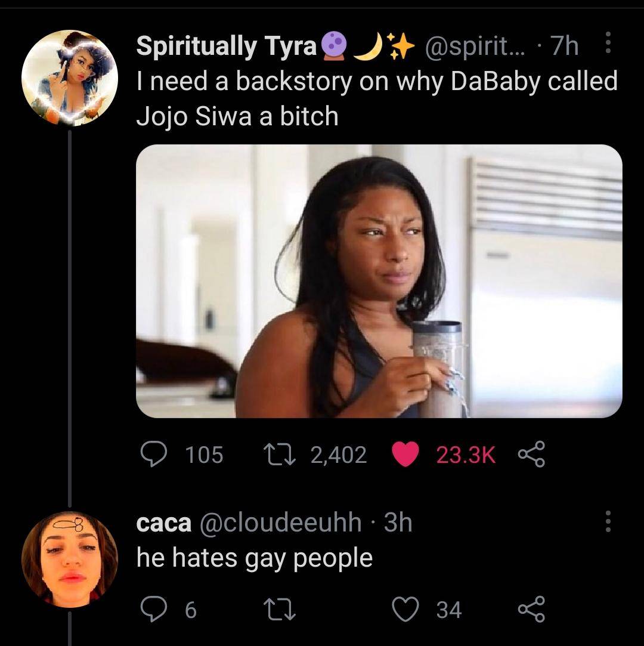The width and height of the screenshot is (644, 646).
Task: Open the 7h timestamp on tweet
Action: point(565,46)
